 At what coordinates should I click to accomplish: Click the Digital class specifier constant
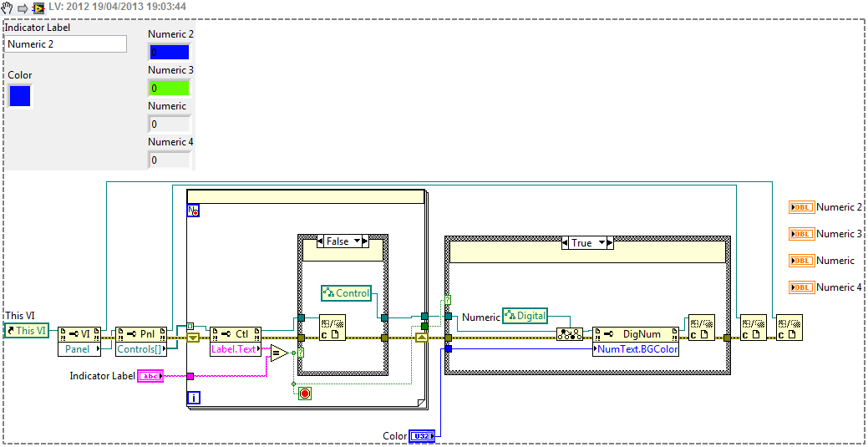(x=525, y=316)
